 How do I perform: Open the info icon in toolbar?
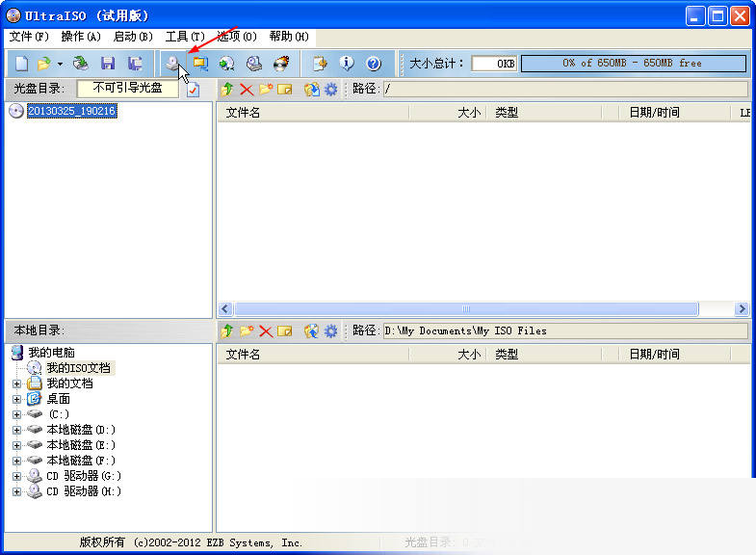347,64
